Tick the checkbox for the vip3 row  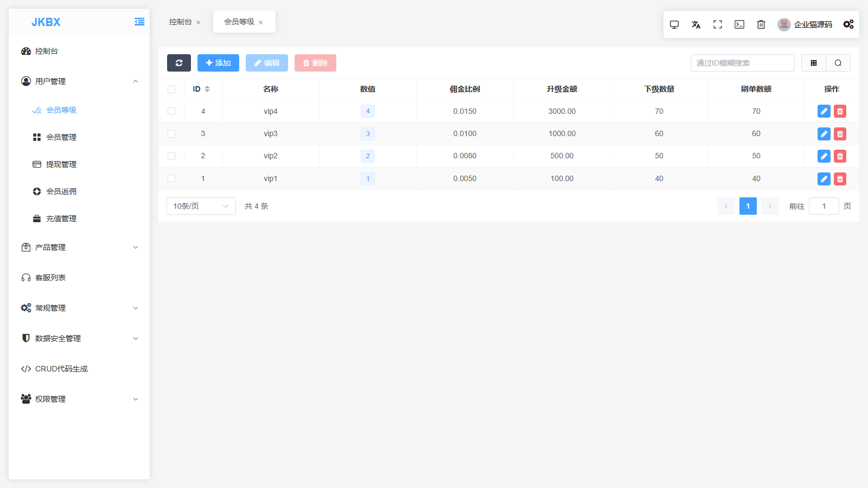[171, 134]
